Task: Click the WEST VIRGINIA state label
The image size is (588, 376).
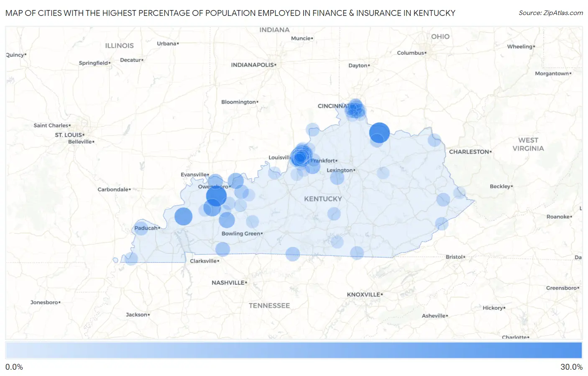Action: [x=528, y=144]
